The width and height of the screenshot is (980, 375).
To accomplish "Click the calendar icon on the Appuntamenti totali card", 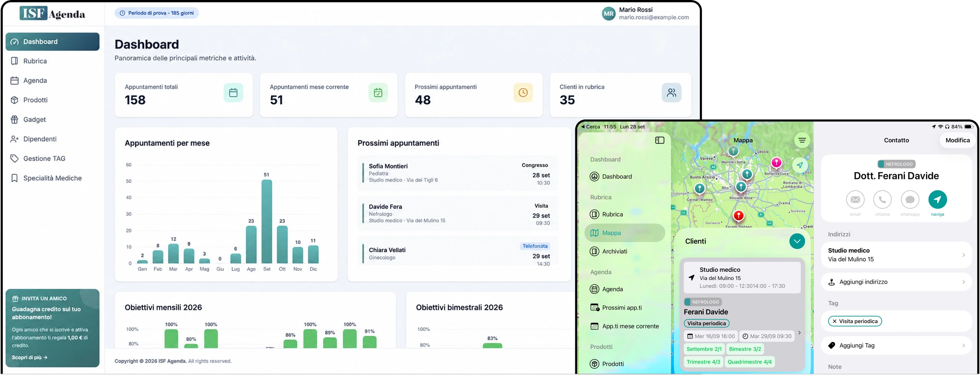I will tap(233, 93).
